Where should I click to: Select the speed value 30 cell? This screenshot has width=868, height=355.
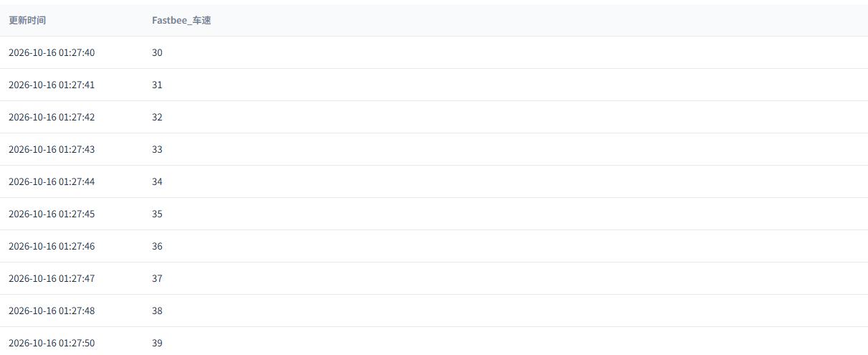pos(157,52)
